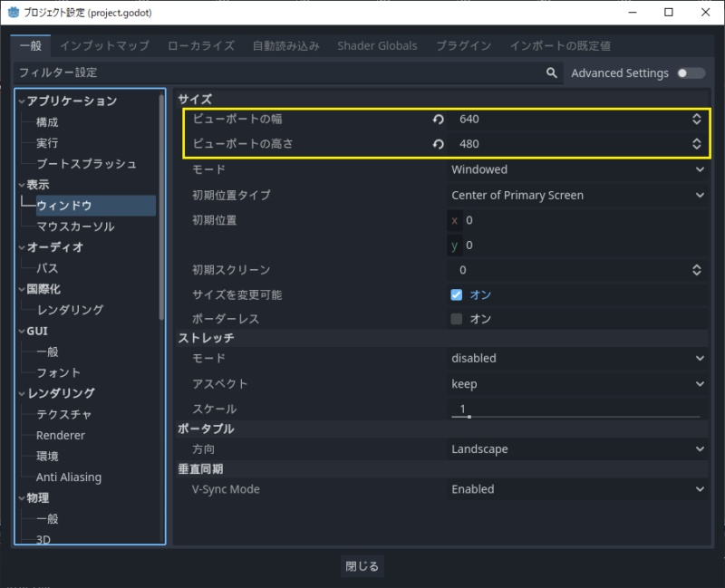
Task: Click the スケール slider under ストレッチ
Action: [x=575, y=414]
